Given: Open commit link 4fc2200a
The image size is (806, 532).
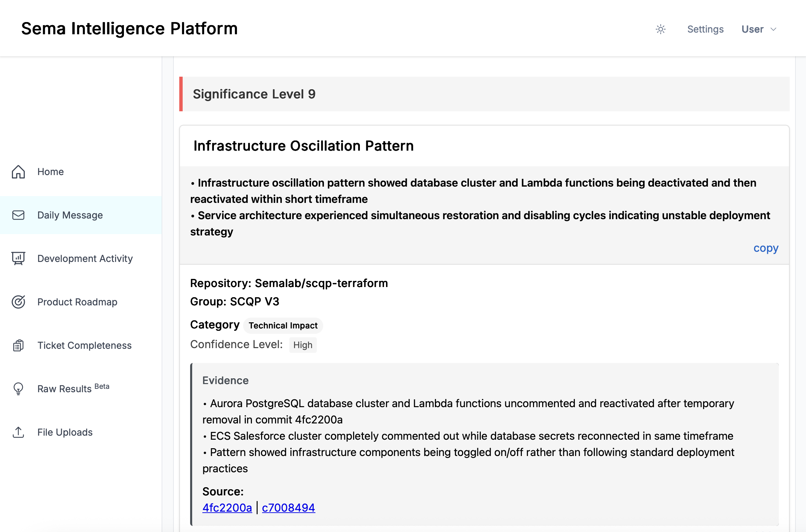Looking at the screenshot, I should pos(227,508).
